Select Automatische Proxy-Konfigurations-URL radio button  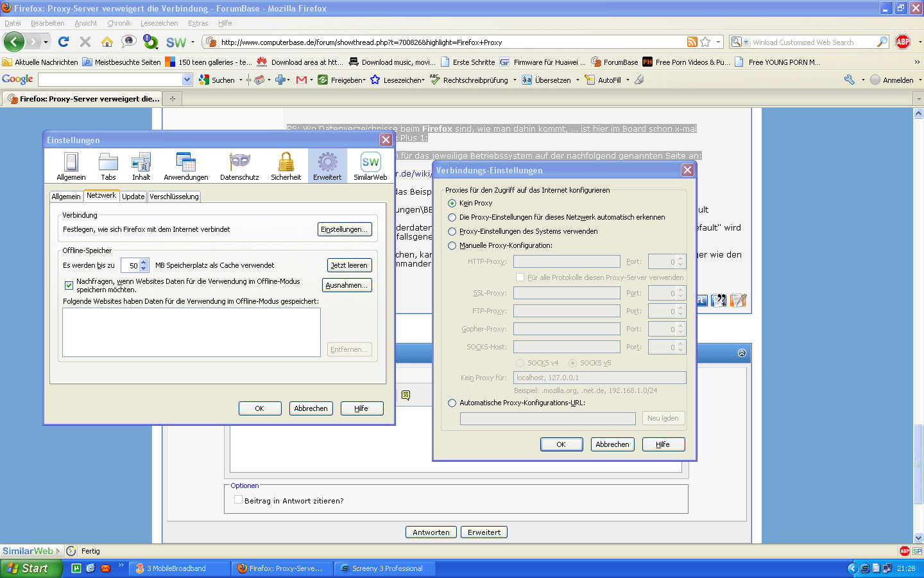point(452,403)
